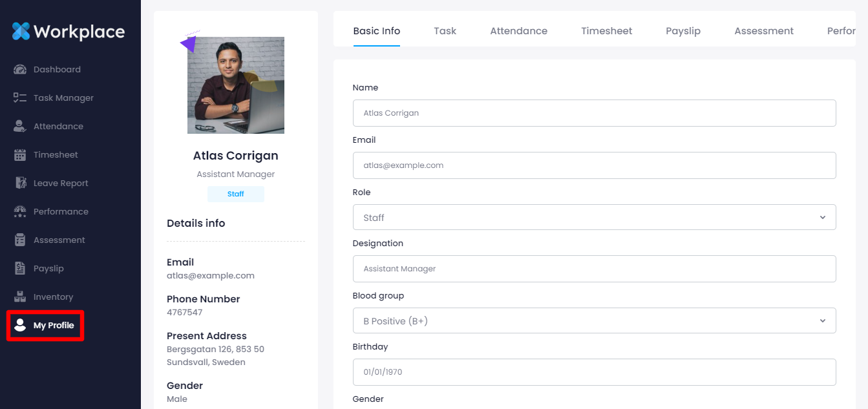Click the Inventory boxes icon
The height and width of the screenshot is (409, 868).
[20, 297]
